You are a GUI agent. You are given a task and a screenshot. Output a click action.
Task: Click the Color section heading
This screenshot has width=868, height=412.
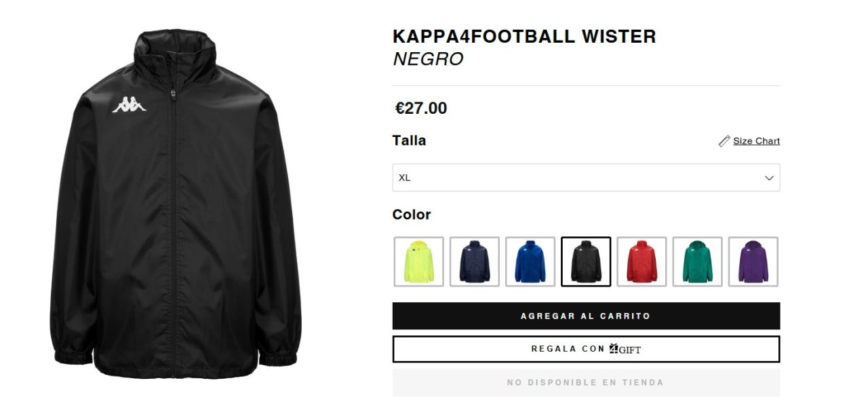point(412,215)
